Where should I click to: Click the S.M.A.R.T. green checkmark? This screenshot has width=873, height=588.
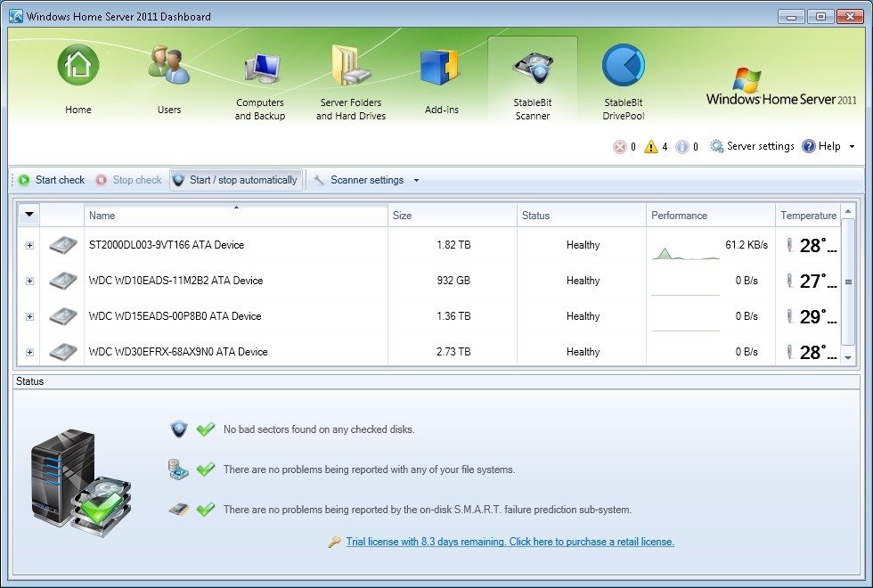click(x=206, y=509)
